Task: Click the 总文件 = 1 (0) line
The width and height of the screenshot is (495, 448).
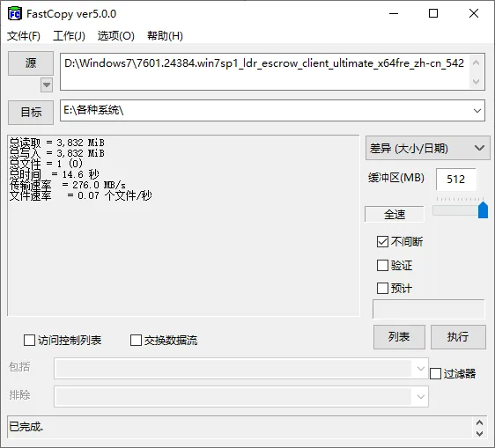Action: (46, 164)
